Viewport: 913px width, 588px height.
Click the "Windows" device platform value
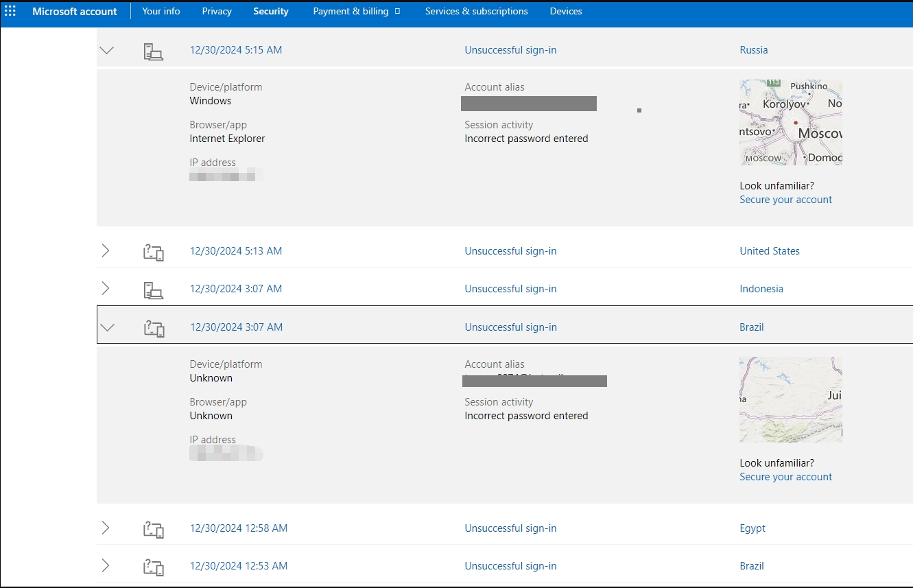tap(211, 101)
